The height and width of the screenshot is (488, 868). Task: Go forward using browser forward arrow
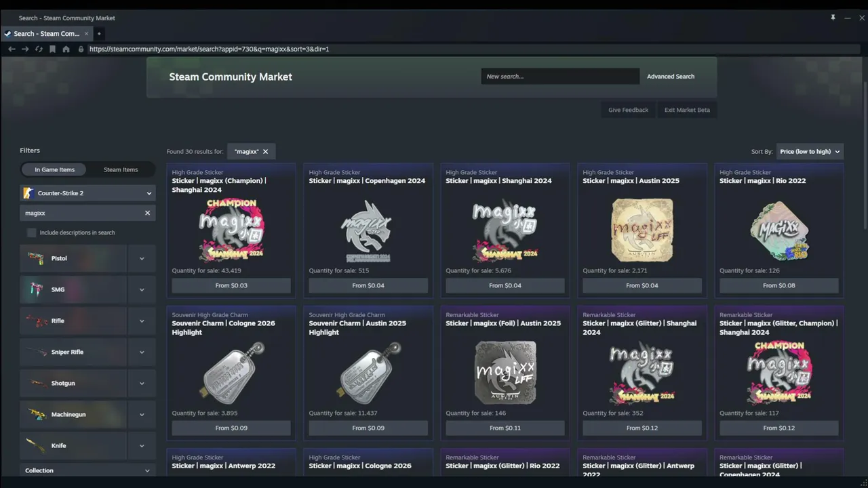tap(25, 49)
